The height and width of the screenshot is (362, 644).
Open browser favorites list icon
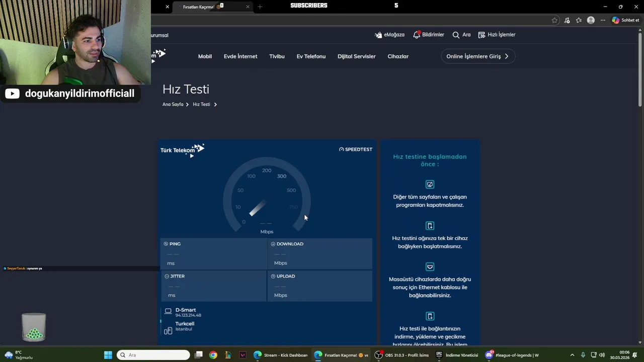pos(579,20)
